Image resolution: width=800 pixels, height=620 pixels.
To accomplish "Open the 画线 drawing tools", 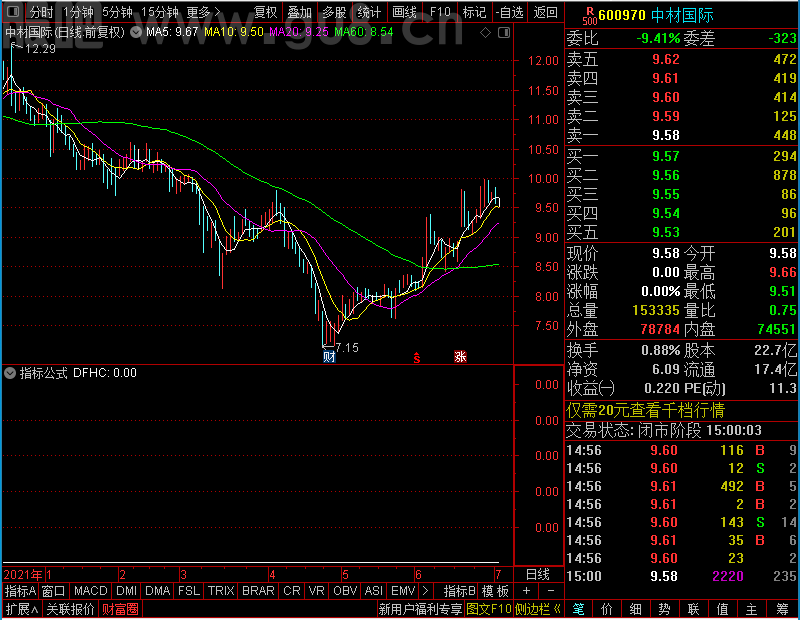I will pos(404,12).
